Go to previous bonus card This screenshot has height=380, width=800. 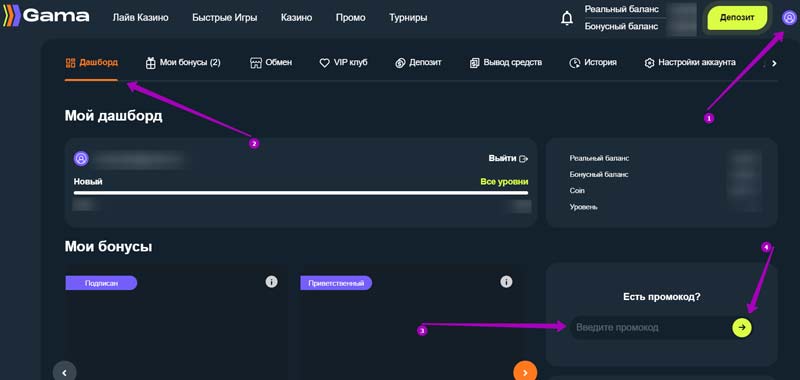[x=64, y=372]
